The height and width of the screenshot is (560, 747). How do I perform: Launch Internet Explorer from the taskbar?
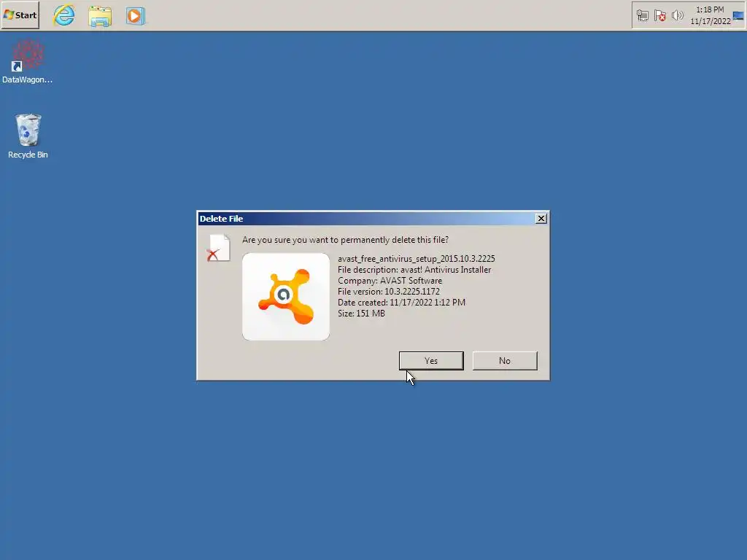point(64,15)
